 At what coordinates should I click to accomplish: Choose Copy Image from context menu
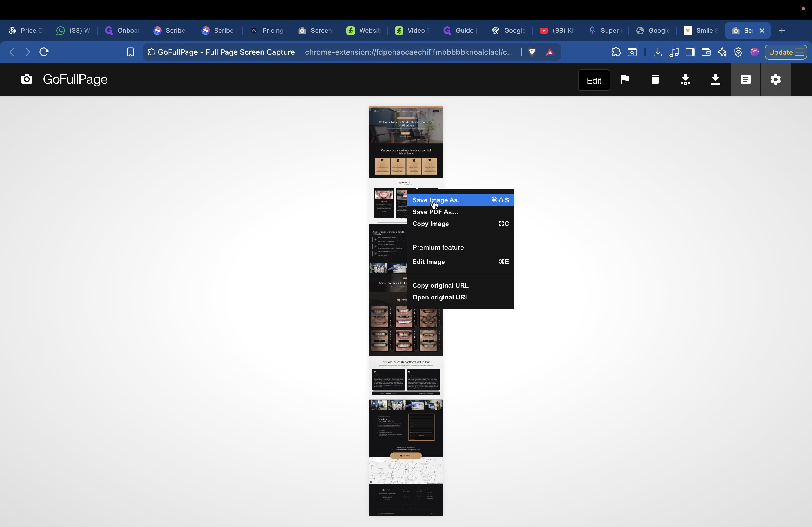(430, 224)
